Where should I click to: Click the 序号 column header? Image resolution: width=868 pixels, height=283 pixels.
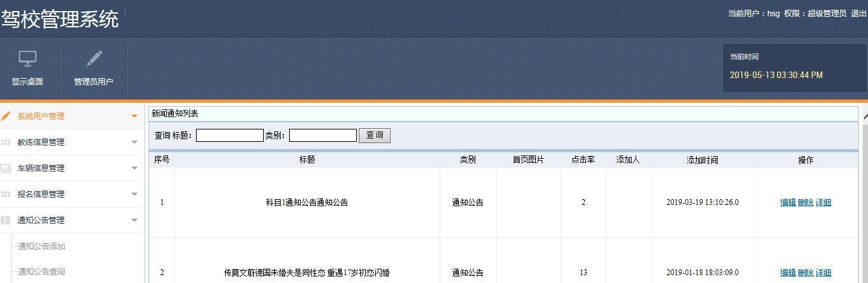click(161, 159)
